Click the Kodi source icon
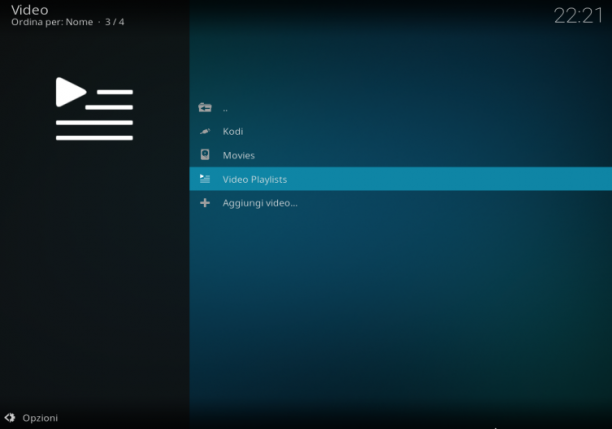 click(x=205, y=131)
